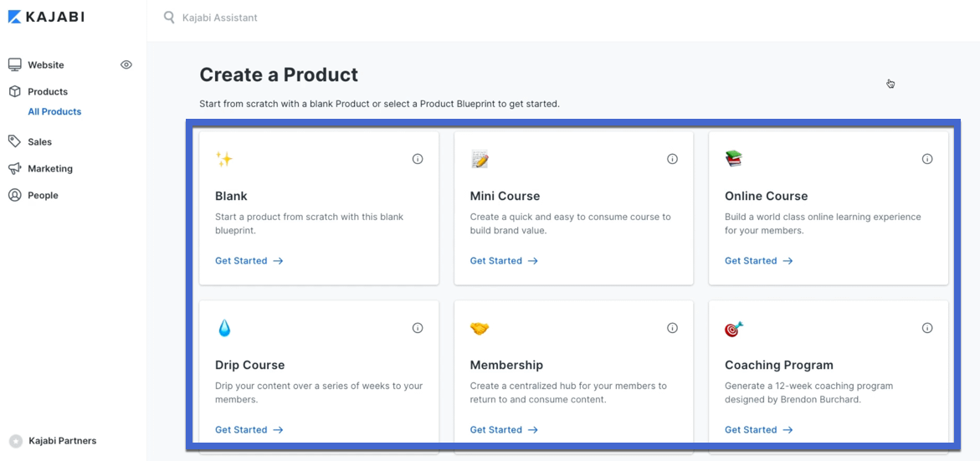Click Get Started under Mini Course
This screenshot has height=461, width=980.
505,260
